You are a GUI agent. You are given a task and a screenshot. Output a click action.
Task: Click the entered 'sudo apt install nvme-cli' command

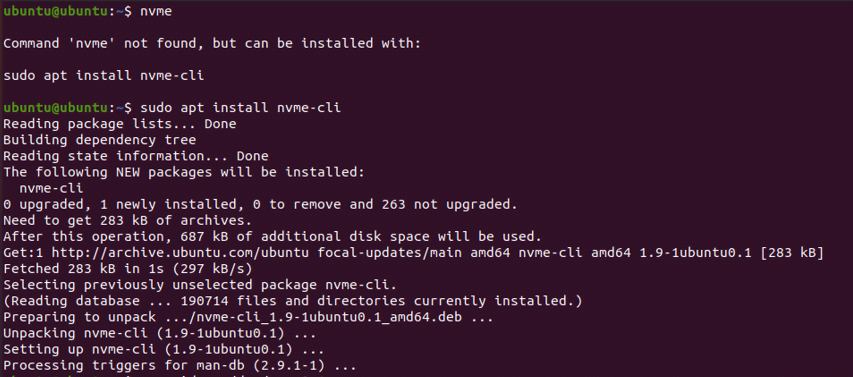point(240,108)
